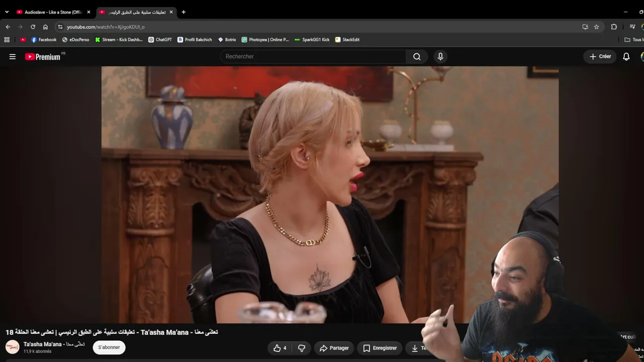644x362 pixels.
Task: Open the Botrix bookmark
Action: coord(227,40)
